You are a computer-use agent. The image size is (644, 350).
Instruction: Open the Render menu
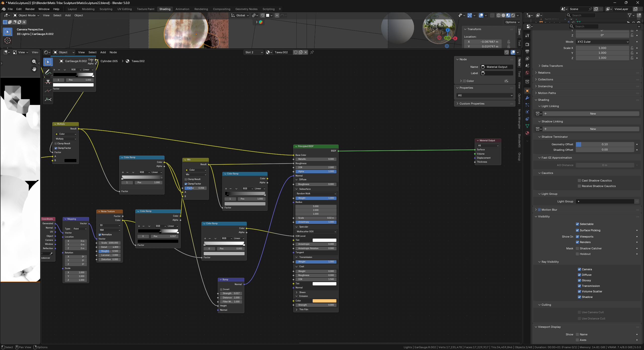30,9
